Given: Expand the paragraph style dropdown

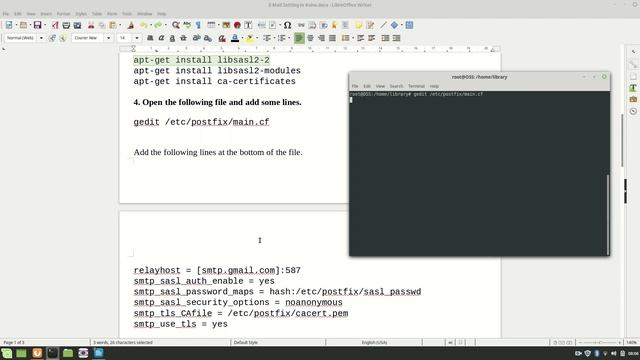Looking at the screenshot, I should tap(41, 38).
